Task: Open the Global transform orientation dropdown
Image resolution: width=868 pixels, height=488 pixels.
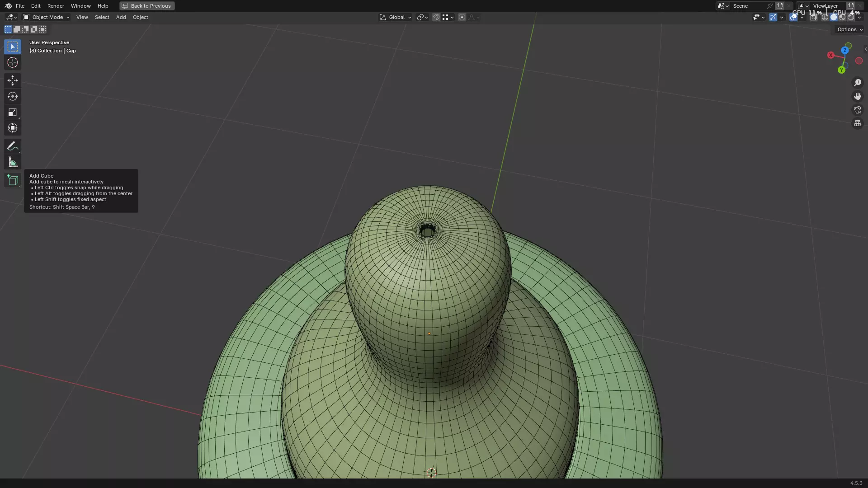Action: coord(396,17)
